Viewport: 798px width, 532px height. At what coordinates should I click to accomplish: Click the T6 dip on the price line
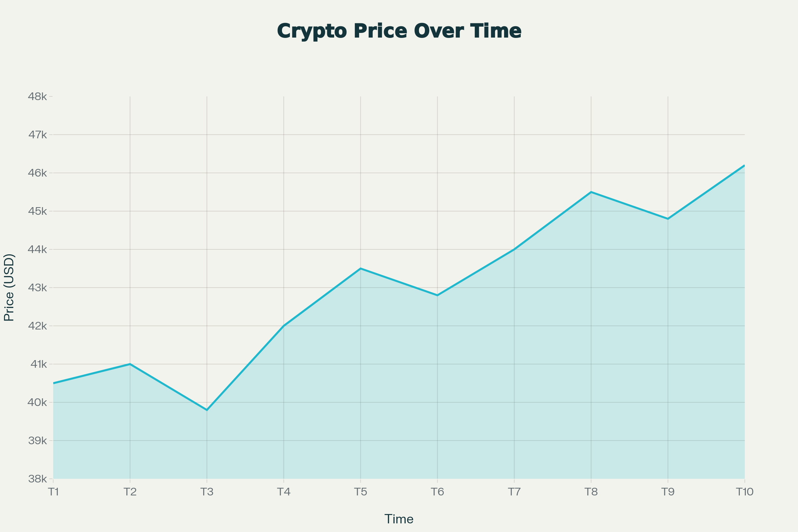point(437,295)
